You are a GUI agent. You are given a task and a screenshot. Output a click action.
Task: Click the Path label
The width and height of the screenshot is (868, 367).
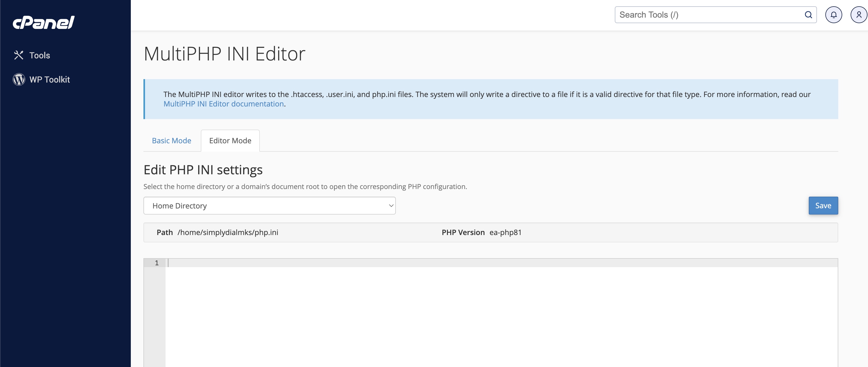tap(165, 233)
